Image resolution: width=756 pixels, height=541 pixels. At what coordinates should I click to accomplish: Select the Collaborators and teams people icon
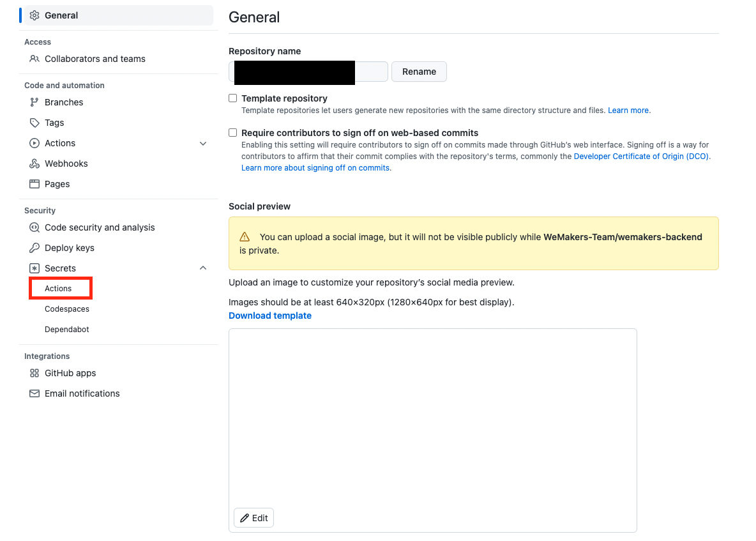coord(34,58)
